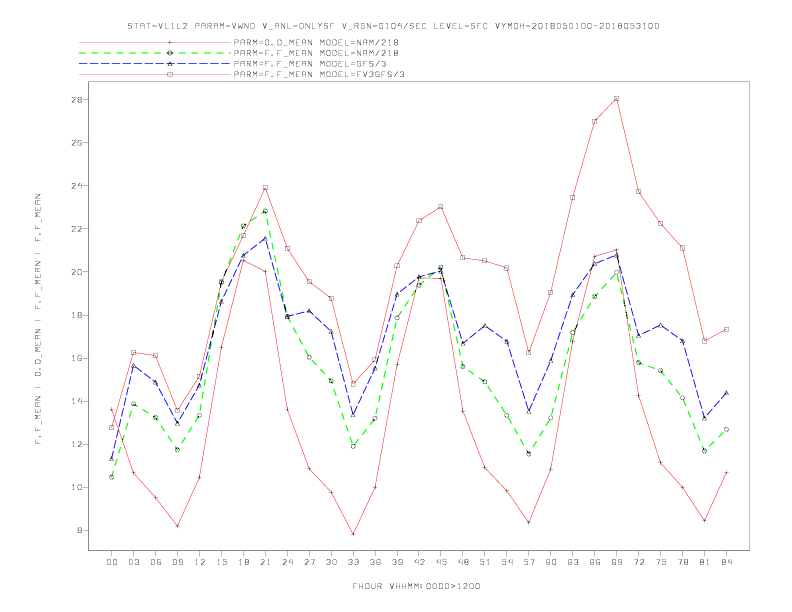The width and height of the screenshot is (792, 612).
Task: Click x-axis tick label 00
Action: [112, 562]
